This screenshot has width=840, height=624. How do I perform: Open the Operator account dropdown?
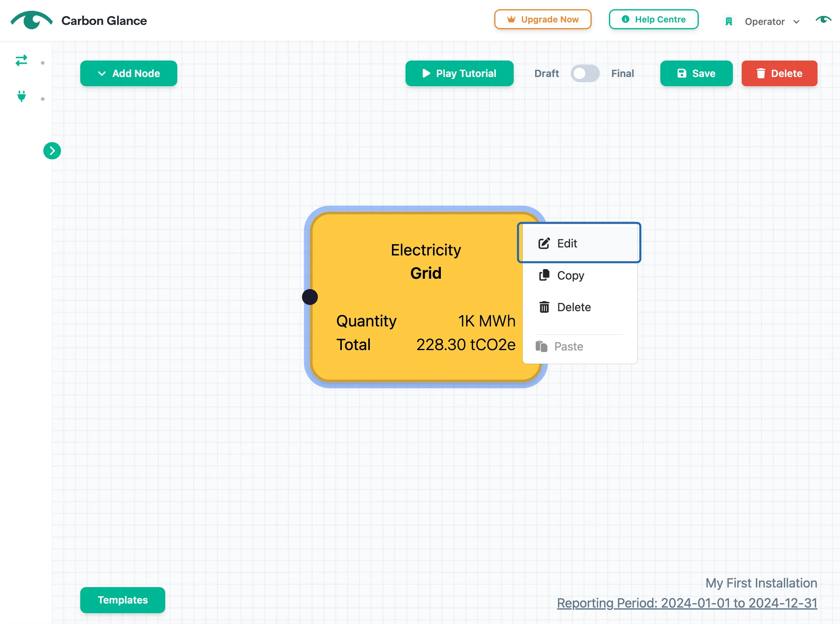point(772,22)
